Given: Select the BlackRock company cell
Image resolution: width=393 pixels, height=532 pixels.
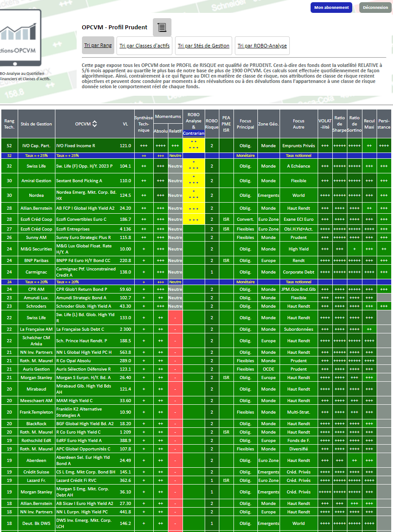Looking at the screenshot, I should coord(36,424).
